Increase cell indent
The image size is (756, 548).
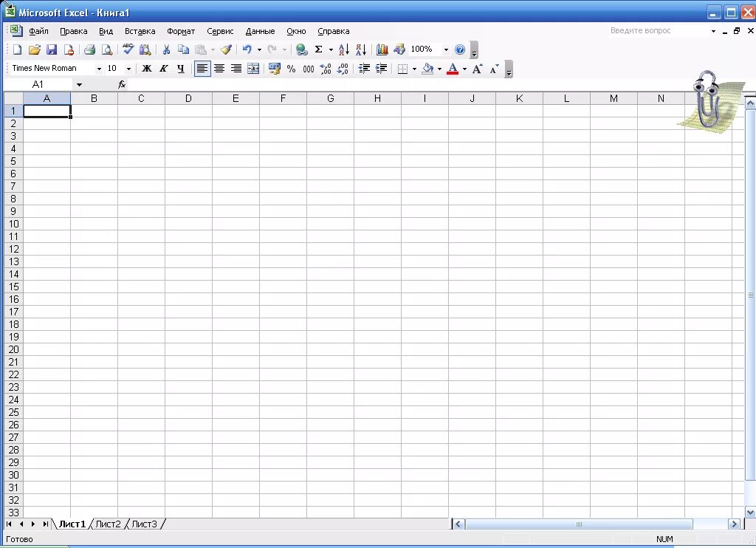(x=381, y=69)
